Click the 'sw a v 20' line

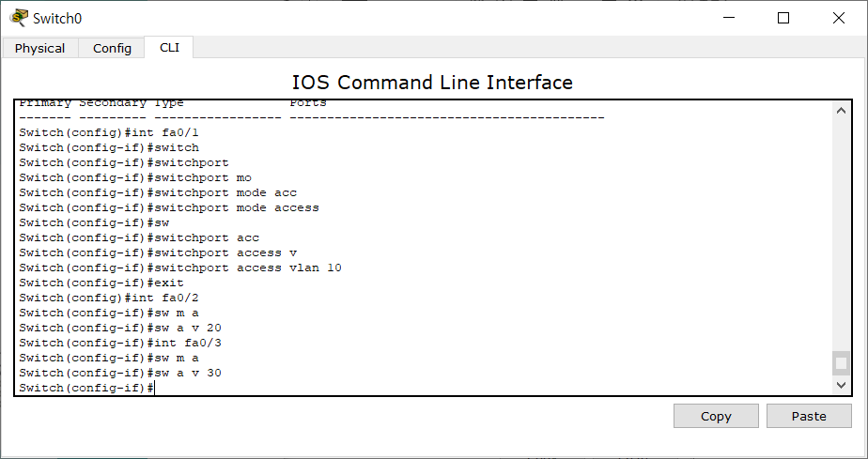pos(120,328)
